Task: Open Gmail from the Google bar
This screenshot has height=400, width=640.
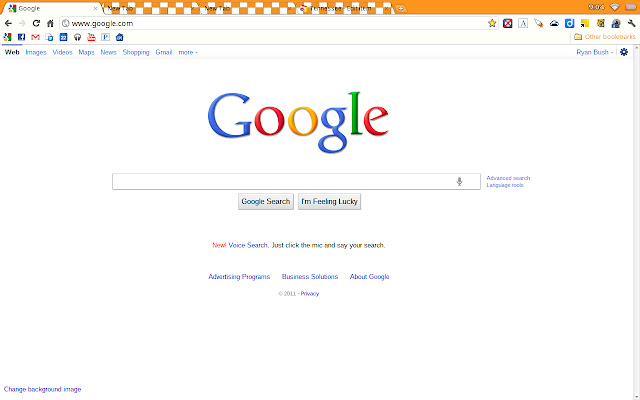Action: [x=164, y=52]
